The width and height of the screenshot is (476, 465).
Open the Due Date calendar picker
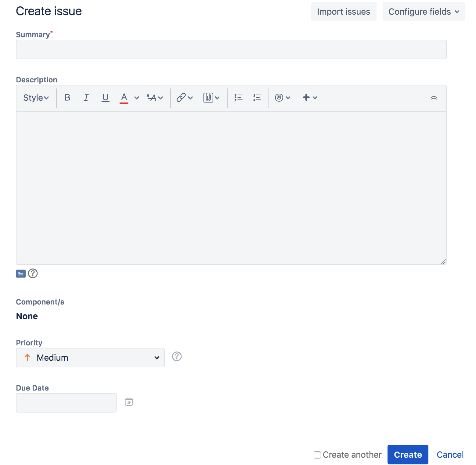point(129,402)
